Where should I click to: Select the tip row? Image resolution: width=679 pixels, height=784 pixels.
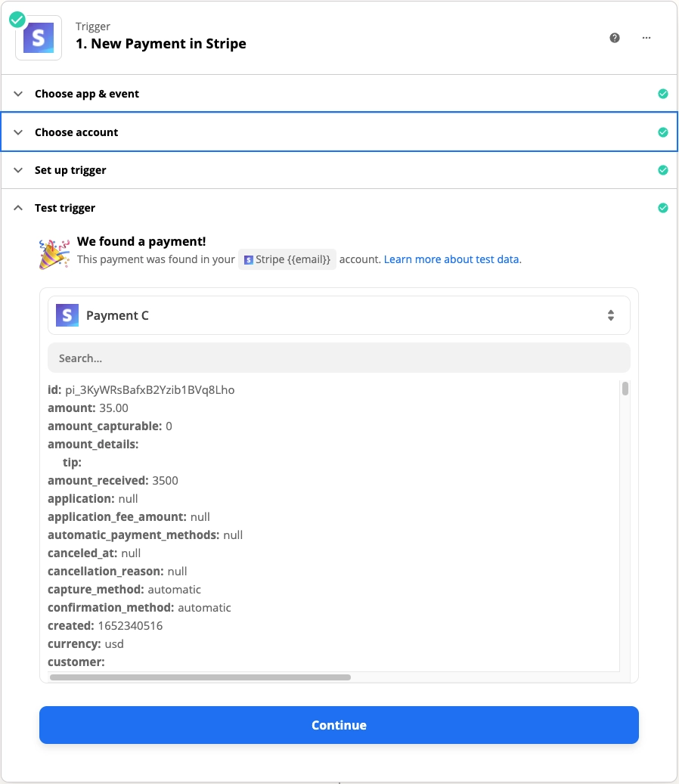72,463
